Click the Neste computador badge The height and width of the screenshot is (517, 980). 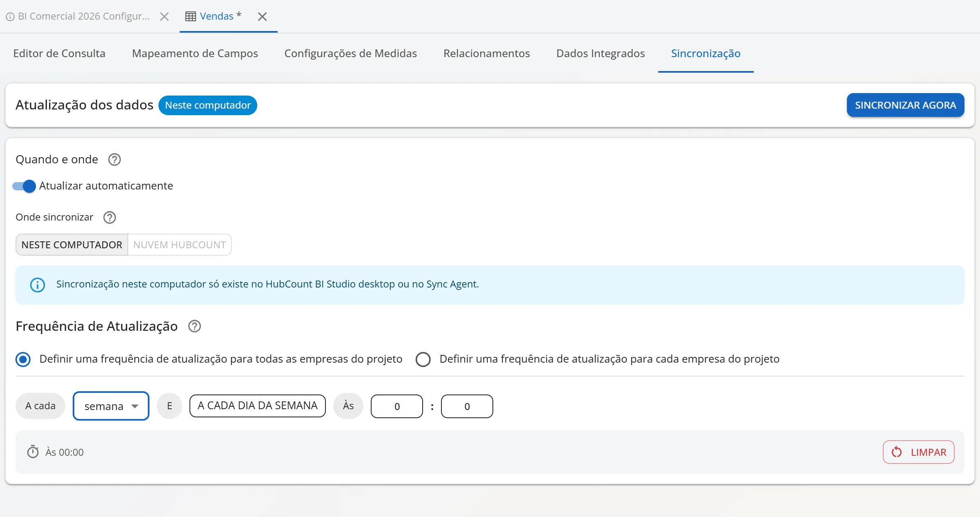coord(208,105)
